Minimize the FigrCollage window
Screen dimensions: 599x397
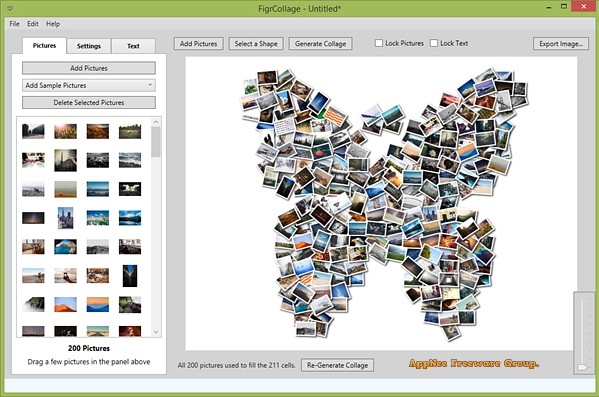click(549, 7)
